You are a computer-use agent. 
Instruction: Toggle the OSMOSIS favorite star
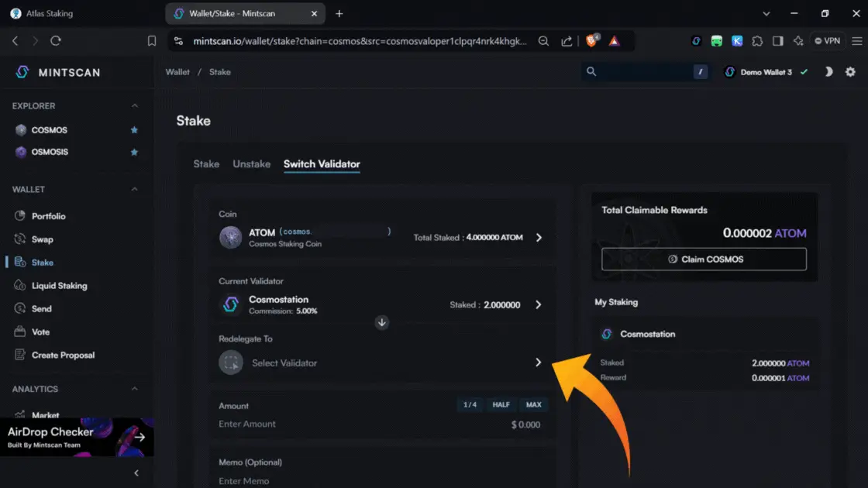pyautogui.click(x=134, y=152)
